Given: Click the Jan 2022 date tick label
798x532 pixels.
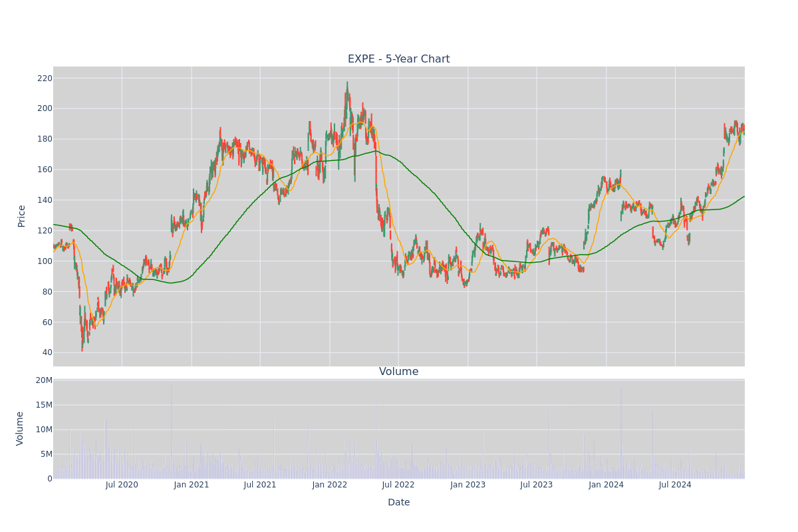Looking at the screenshot, I should coord(330,485).
